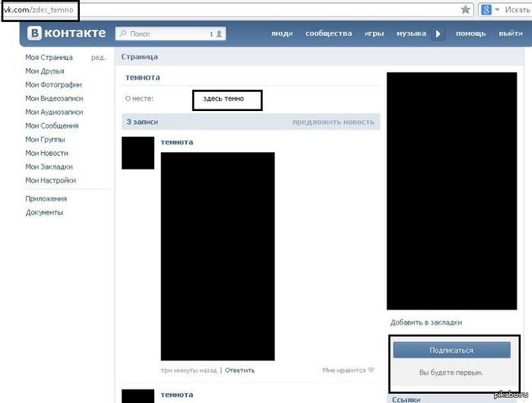
Task: Click предложить новость link
Action: pos(334,122)
